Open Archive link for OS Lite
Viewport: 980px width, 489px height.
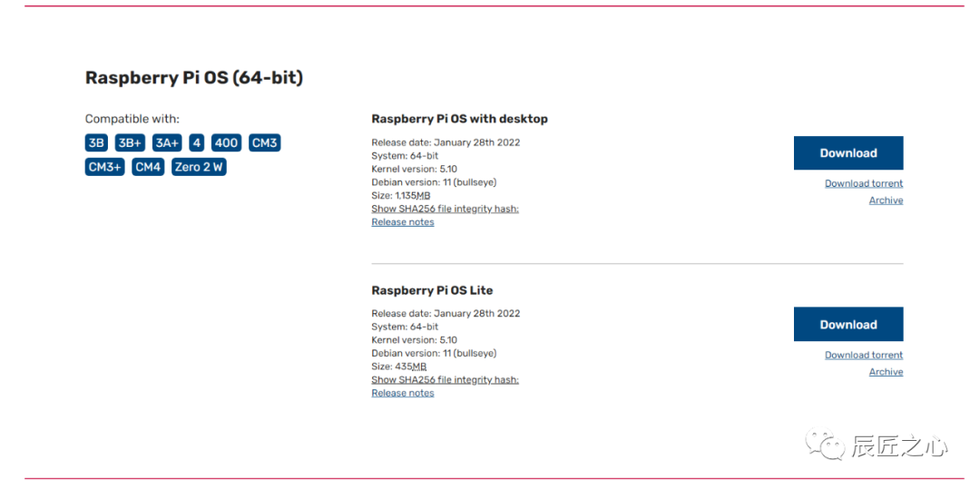click(x=886, y=372)
